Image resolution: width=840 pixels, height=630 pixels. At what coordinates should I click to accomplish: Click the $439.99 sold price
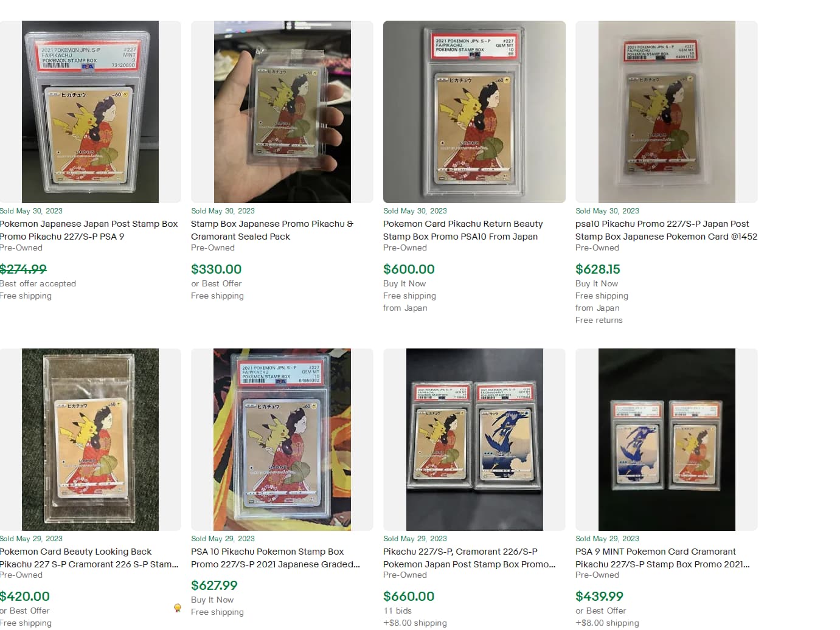(x=599, y=596)
